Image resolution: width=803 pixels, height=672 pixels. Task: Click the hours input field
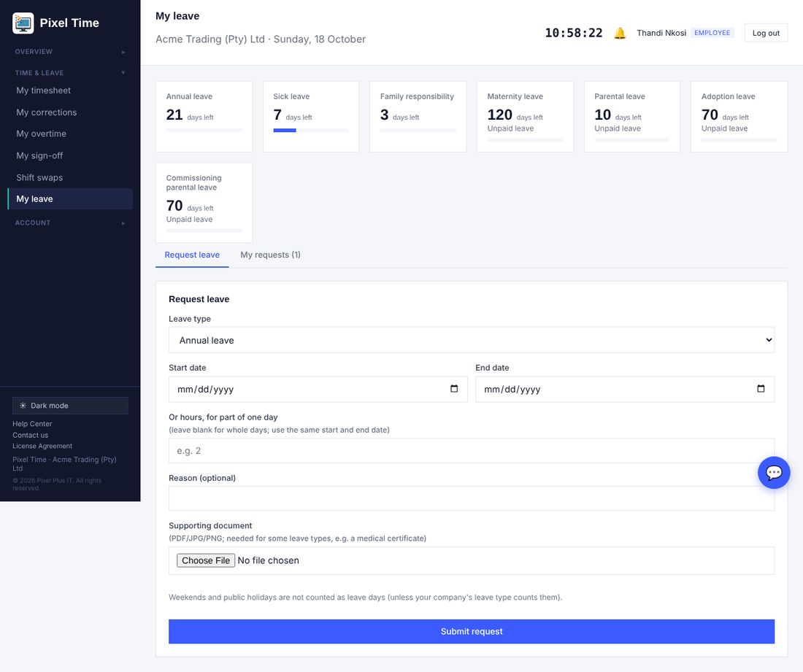(x=471, y=450)
